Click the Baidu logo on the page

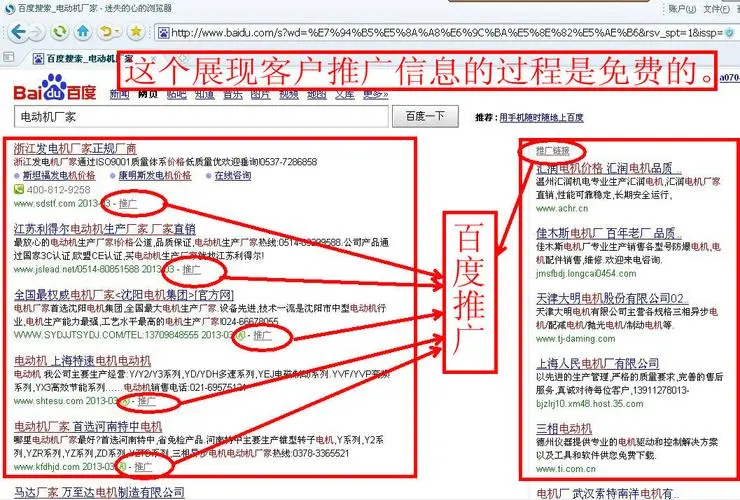click(55, 88)
